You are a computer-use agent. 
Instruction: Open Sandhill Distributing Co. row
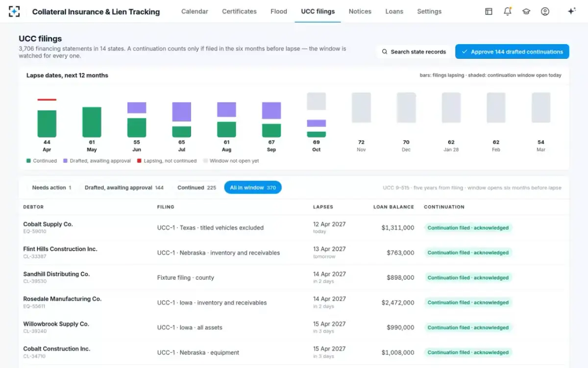pos(294,278)
